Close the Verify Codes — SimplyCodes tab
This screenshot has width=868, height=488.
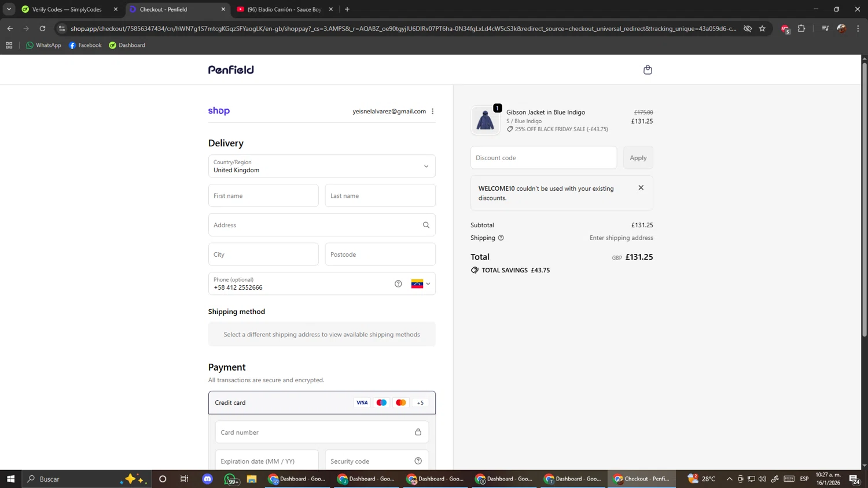point(116,9)
